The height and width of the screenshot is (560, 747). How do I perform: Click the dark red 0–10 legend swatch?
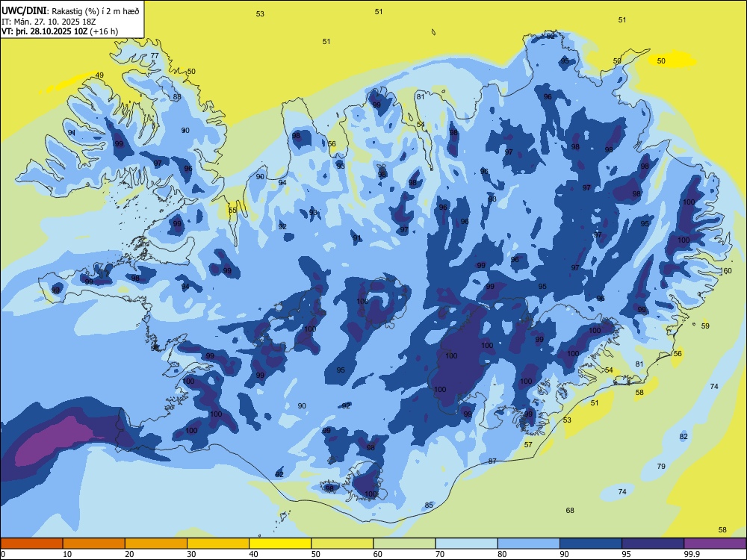tap(32, 544)
